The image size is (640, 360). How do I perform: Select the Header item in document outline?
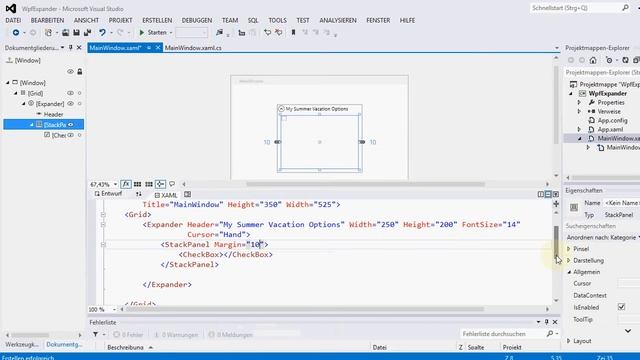click(x=53, y=114)
